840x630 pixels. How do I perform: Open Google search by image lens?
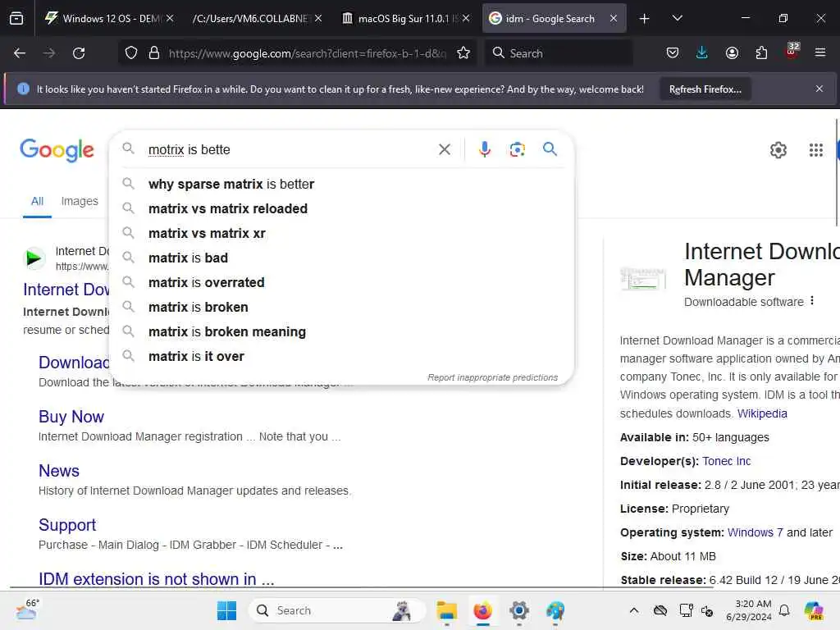(x=517, y=149)
